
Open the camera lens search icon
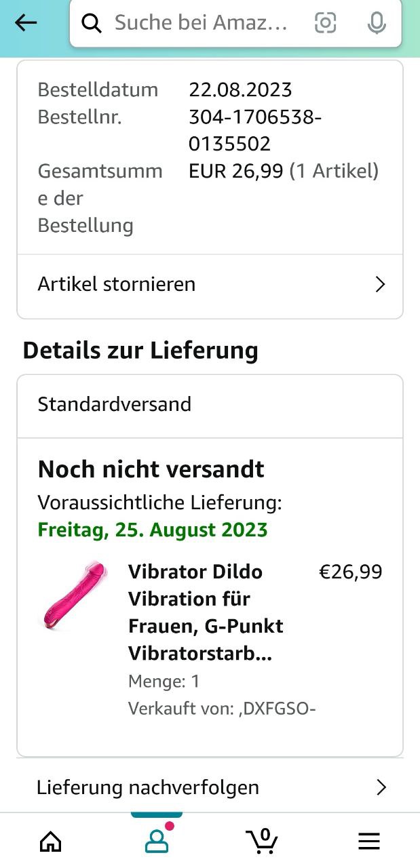pyautogui.click(x=326, y=23)
